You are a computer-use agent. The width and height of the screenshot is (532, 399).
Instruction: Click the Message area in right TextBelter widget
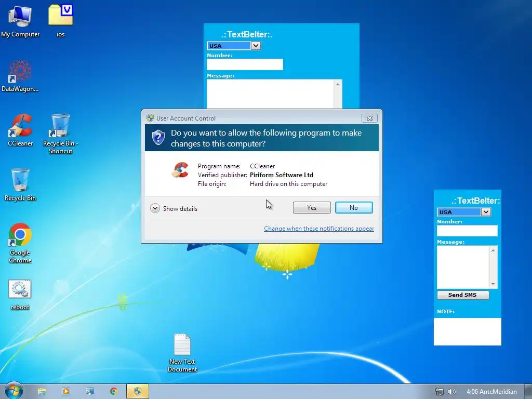[x=463, y=267]
